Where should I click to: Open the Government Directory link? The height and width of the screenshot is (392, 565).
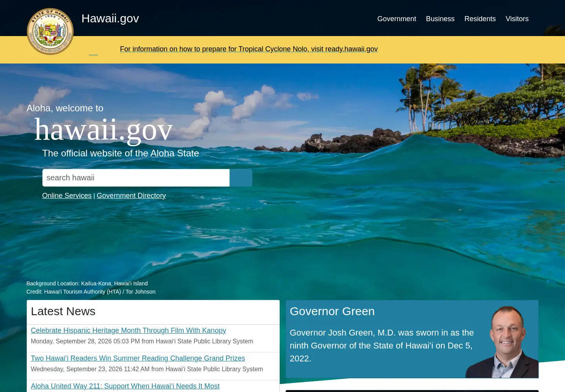(x=131, y=196)
